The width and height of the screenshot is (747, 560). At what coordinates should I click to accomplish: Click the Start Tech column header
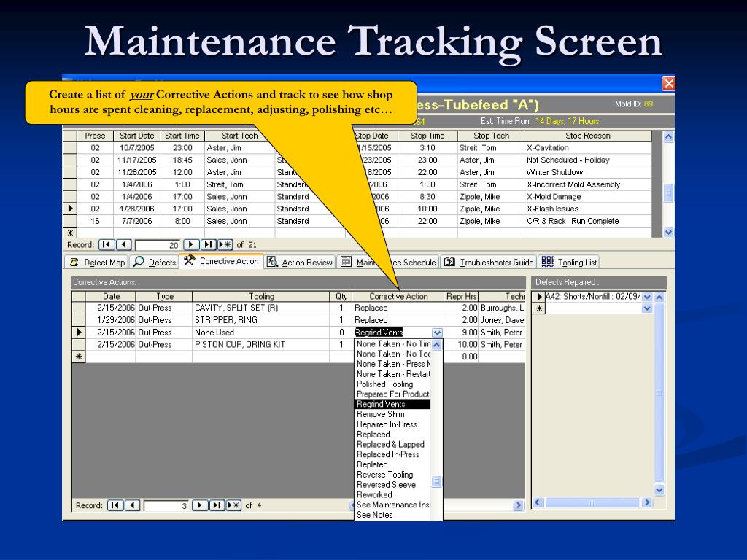[239, 136]
